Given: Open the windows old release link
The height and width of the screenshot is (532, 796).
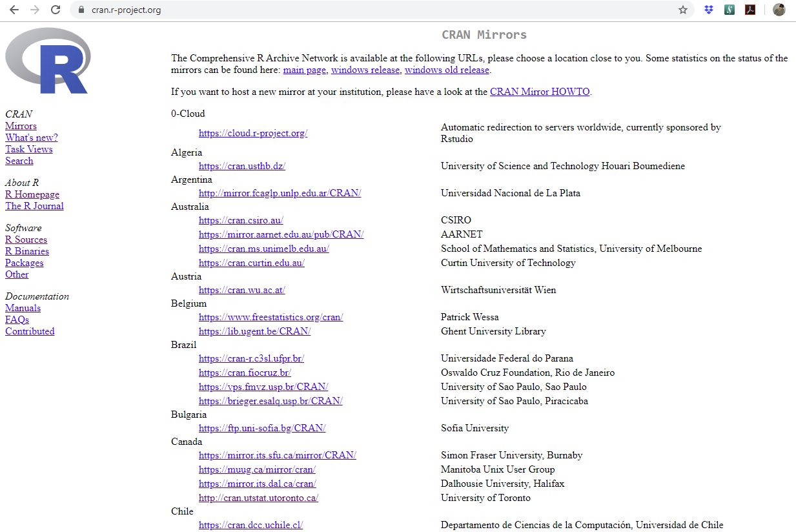Looking at the screenshot, I should click(x=447, y=70).
